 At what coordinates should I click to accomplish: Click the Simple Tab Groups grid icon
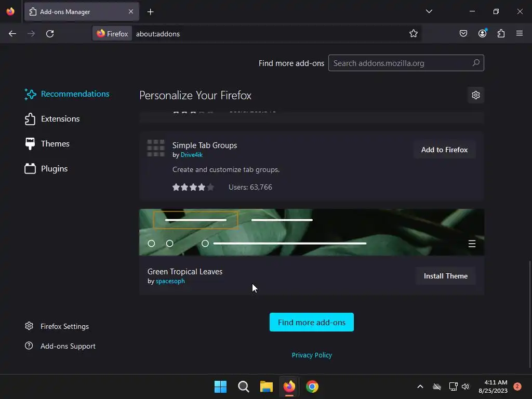click(156, 148)
